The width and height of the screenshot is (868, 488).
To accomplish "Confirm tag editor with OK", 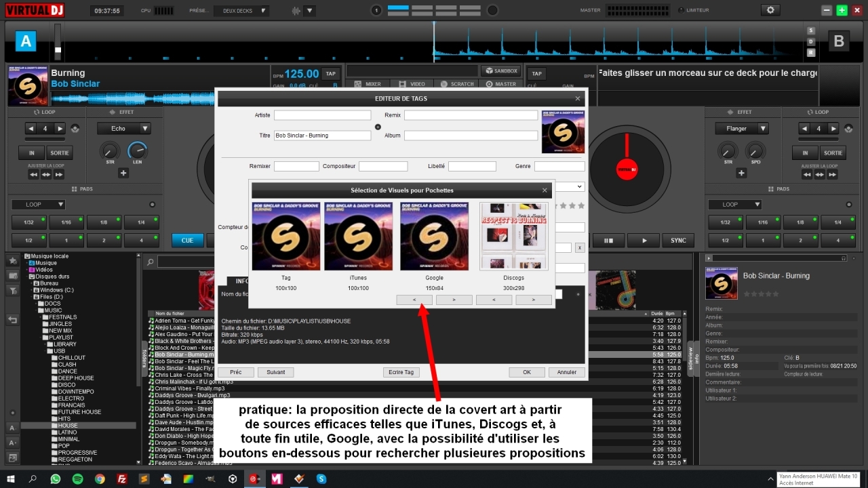I will click(527, 372).
